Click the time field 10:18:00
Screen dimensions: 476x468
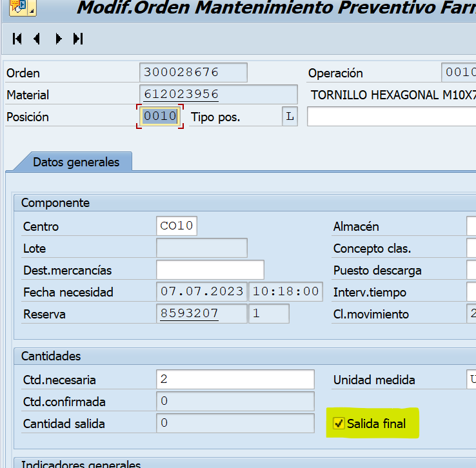285,292
